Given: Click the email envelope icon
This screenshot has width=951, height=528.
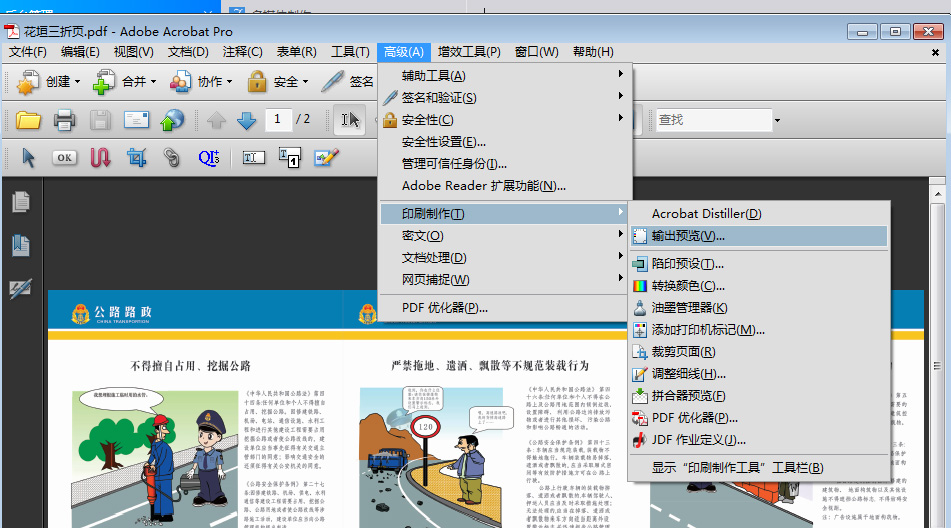Looking at the screenshot, I should point(136,119).
